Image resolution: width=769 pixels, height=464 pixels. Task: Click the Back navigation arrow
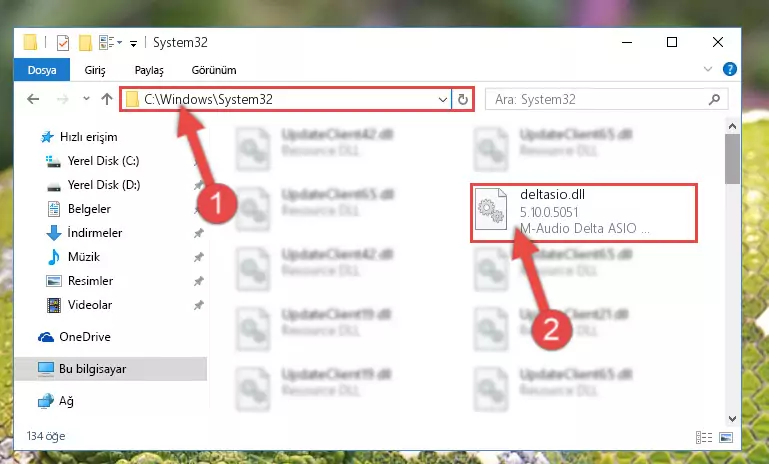tap(33, 99)
